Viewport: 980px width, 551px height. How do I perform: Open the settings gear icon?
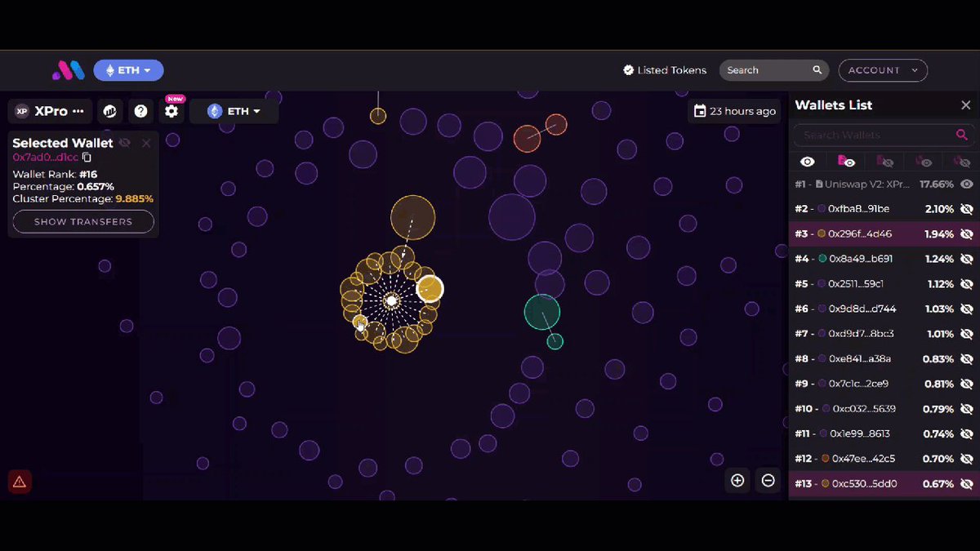point(171,111)
